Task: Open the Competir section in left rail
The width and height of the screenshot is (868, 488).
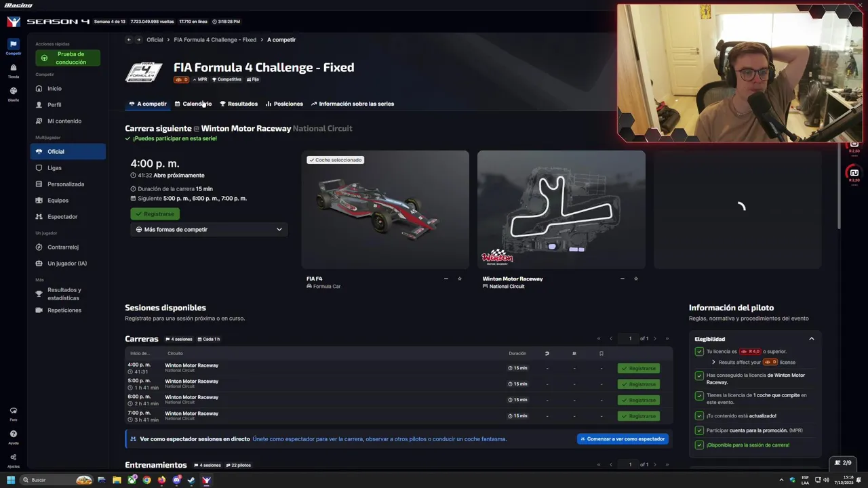Action: pos(13,47)
